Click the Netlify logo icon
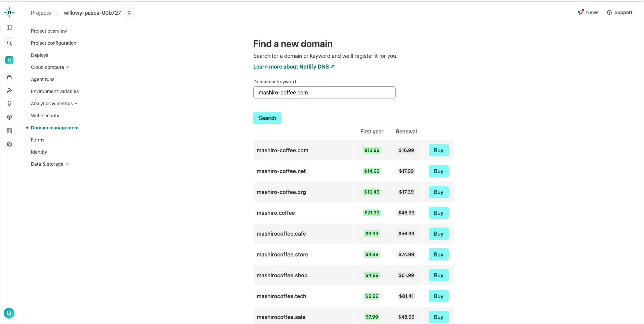This screenshot has height=324, width=644. pyautogui.click(x=9, y=12)
